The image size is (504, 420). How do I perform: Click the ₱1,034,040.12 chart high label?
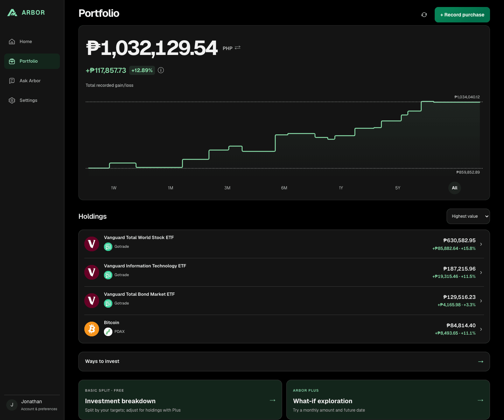[467, 97]
